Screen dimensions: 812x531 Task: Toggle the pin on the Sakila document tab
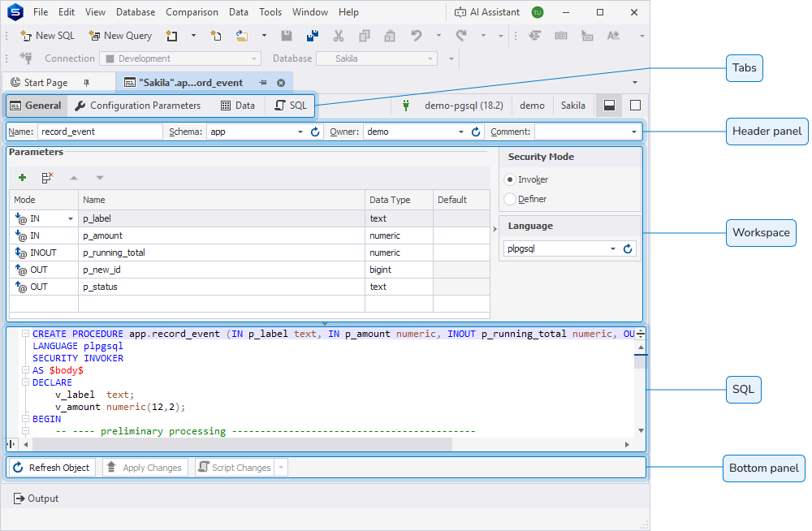pos(263,83)
